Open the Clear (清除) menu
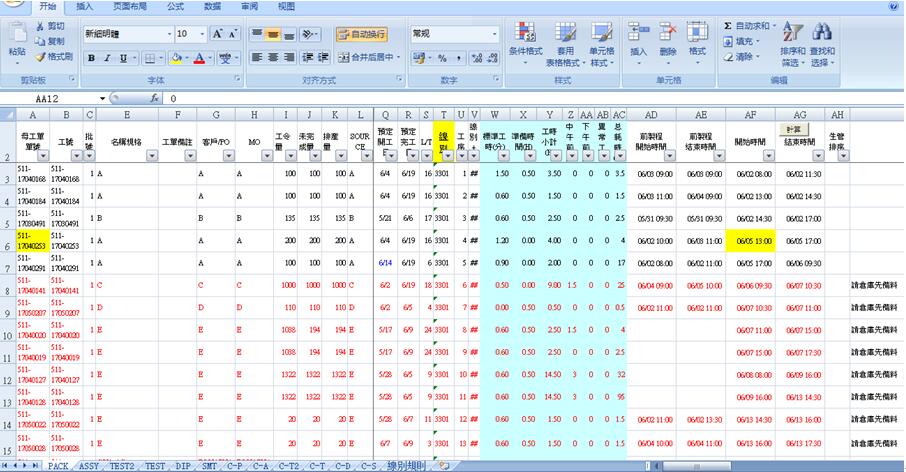906x472 pixels. (742, 57)
